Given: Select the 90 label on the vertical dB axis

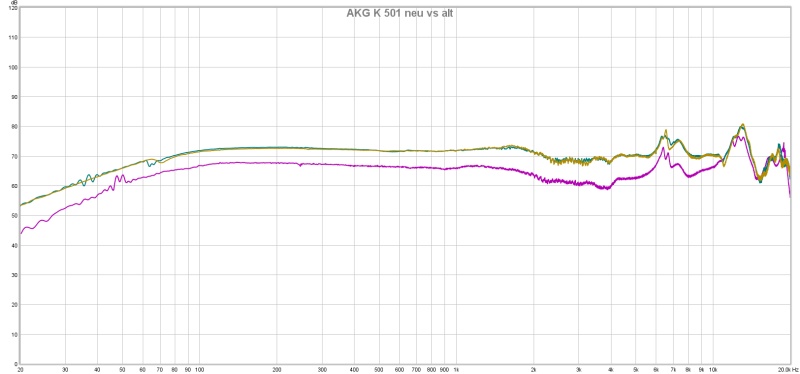Looking at the screenshot, I should [14, 97].
